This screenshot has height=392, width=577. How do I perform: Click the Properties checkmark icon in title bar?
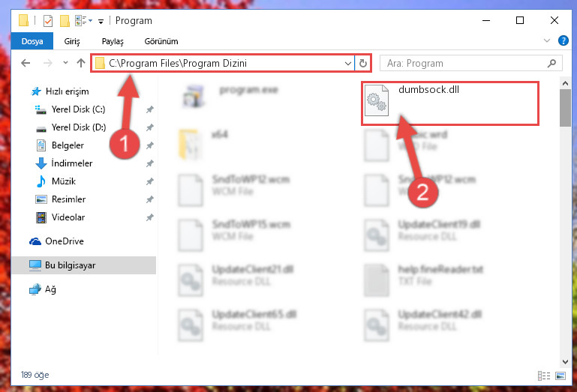(x=48, y=21)
